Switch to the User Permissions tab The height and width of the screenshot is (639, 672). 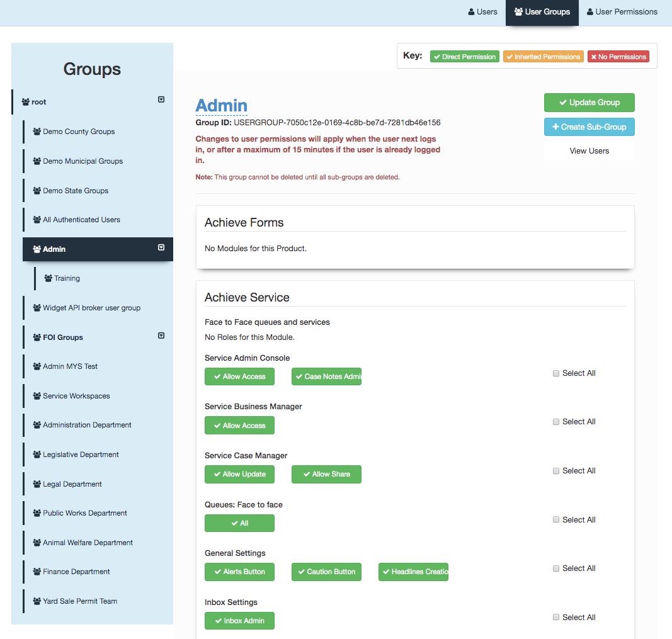click(623, 11)
